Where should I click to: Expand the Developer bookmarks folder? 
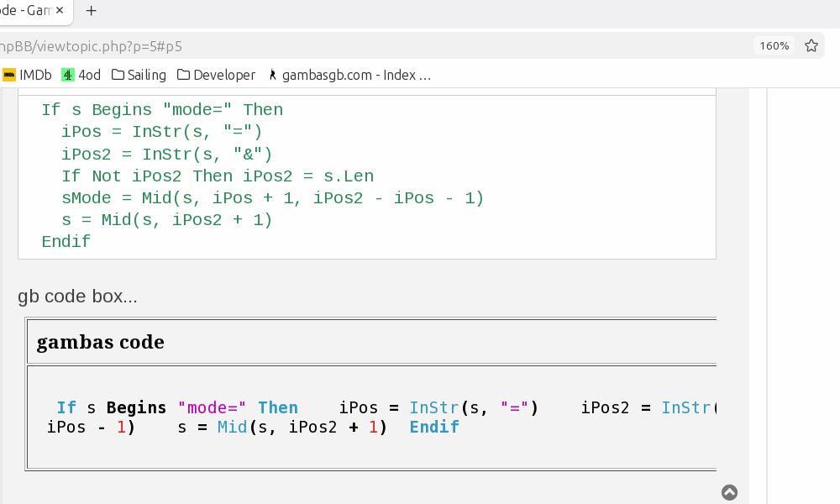coord(216,75)
